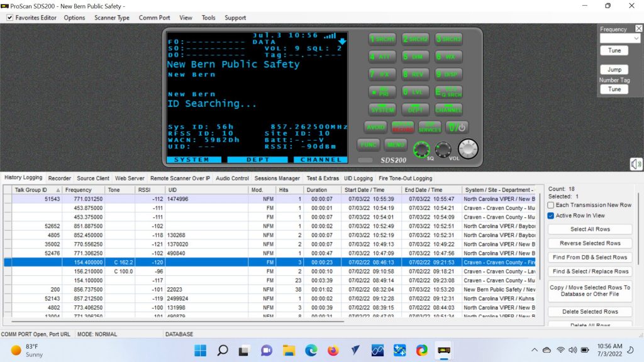Screen dimensions: 644x362
Task: Click the scanner power button
Action: pos(457,127)
